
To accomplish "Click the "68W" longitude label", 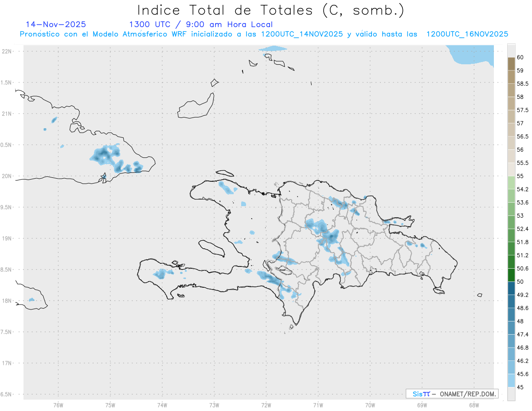I will click(474, 405).
